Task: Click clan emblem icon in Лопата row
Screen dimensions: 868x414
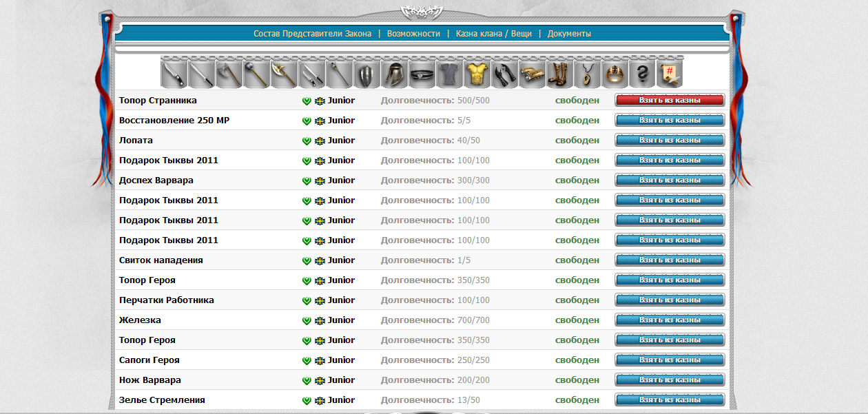Action: tap(320, 141)
